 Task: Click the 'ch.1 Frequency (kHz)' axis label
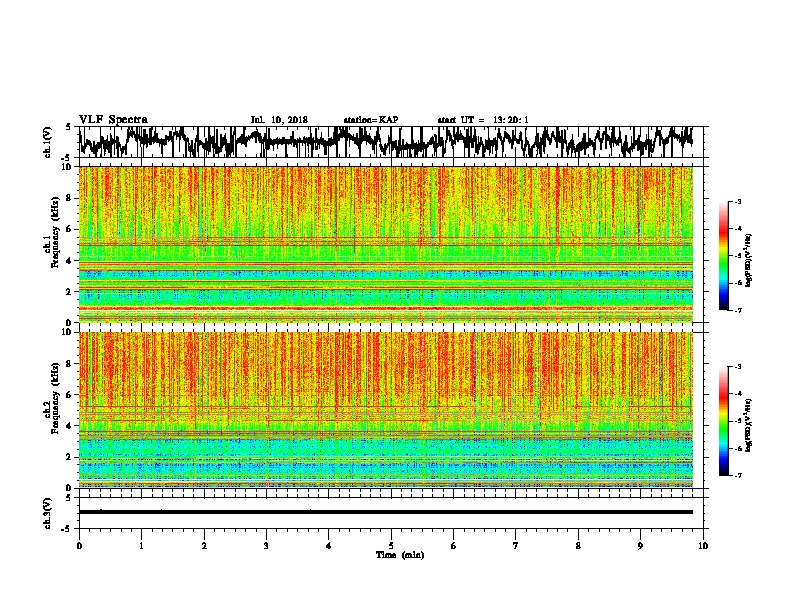(x=52, y=232)
